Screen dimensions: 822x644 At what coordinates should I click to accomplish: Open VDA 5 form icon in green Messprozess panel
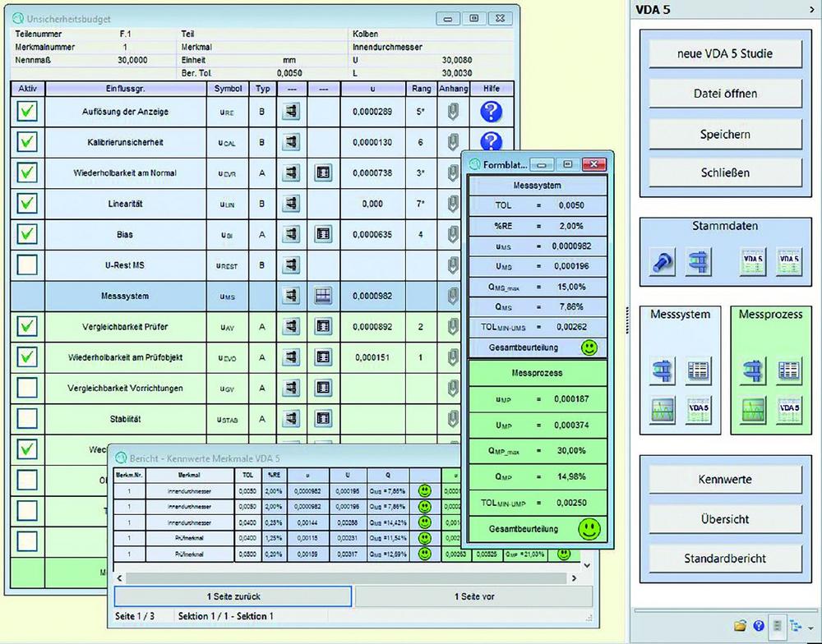[788, 409]
